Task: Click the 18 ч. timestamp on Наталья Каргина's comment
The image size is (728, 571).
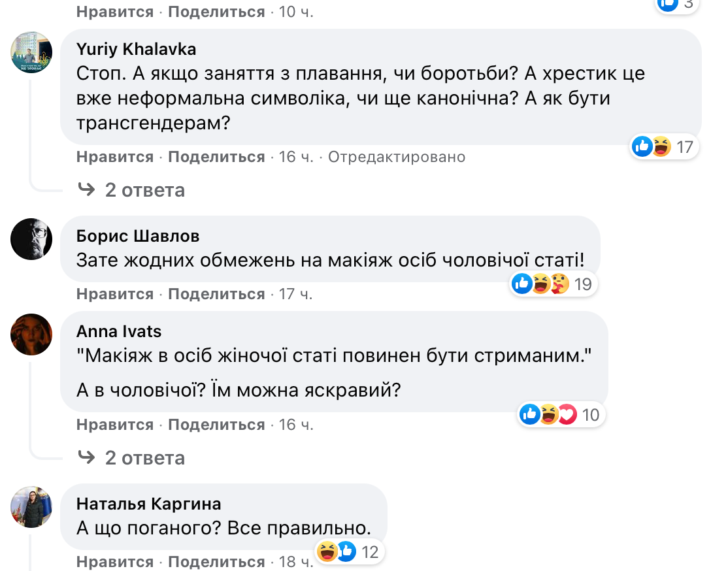Action: [x=296, y=562]
